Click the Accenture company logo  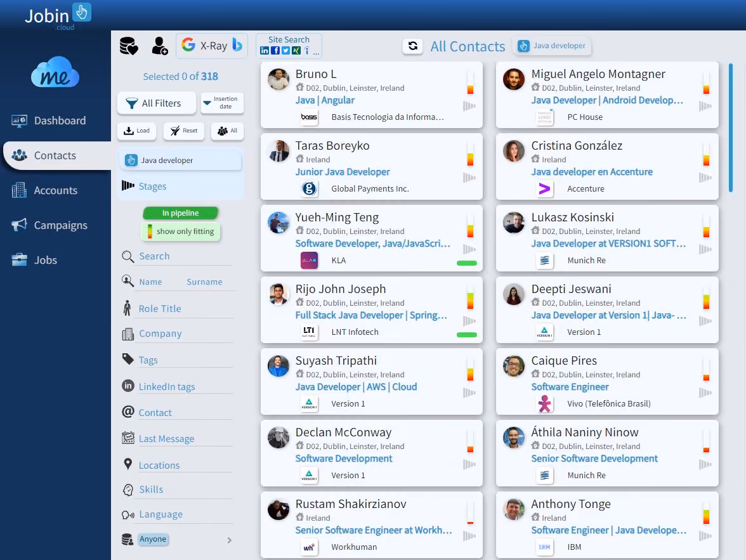click(544, 189)
